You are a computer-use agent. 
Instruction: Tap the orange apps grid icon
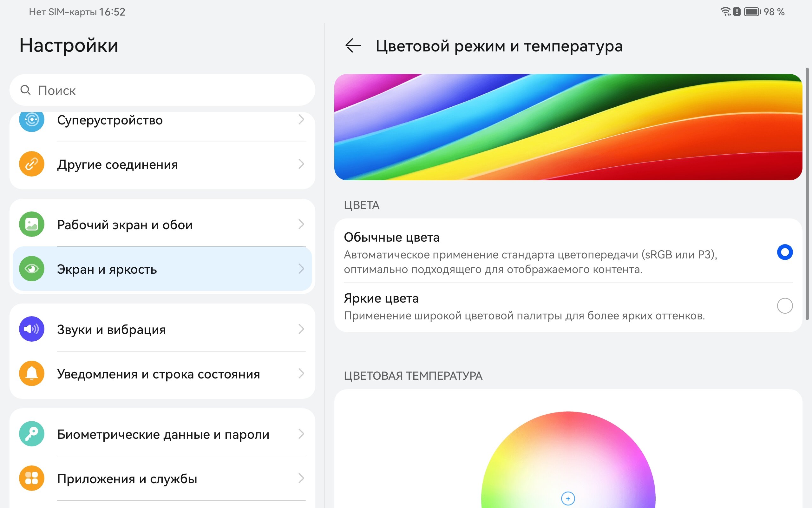pos(31,478)
